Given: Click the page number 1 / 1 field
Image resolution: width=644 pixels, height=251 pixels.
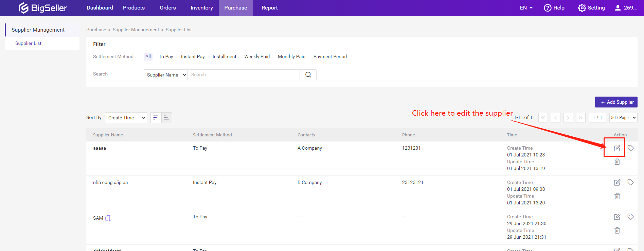Looking at the screenshot, I should pyautogui.click(x=597, y=118).
